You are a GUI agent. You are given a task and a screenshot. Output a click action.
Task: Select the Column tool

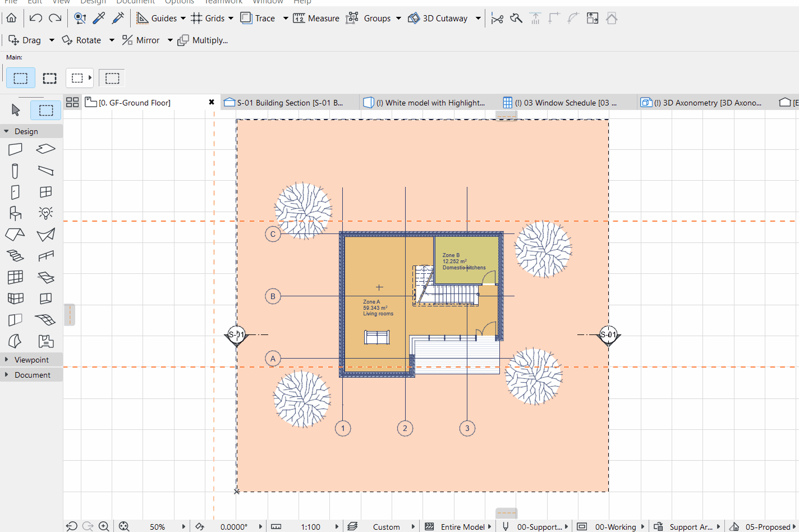15,171
